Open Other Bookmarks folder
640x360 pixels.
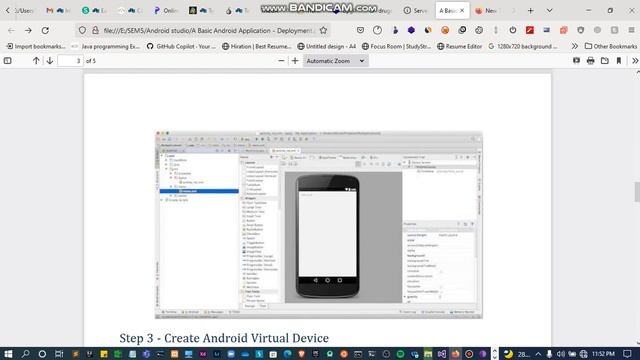point(611,47)
